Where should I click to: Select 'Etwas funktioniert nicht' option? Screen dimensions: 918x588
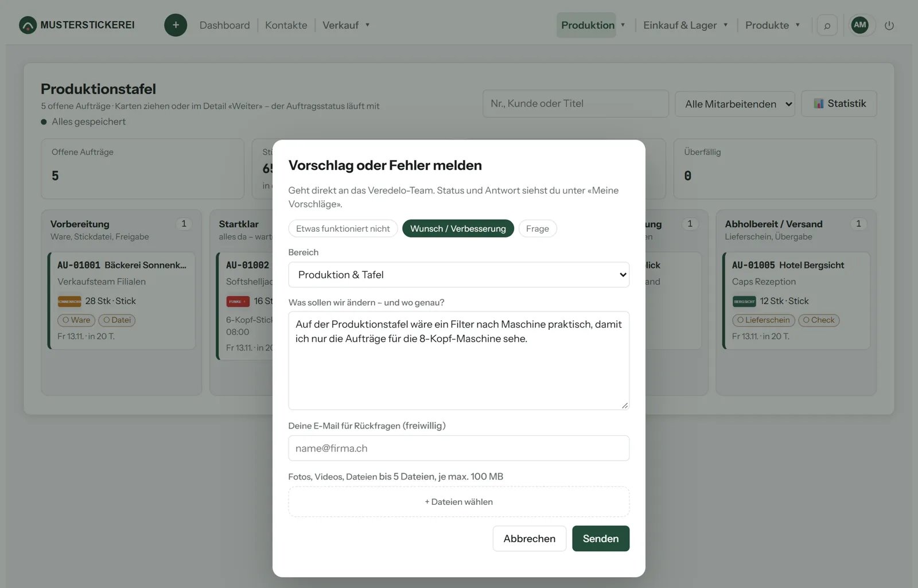[x=343, y=228]
